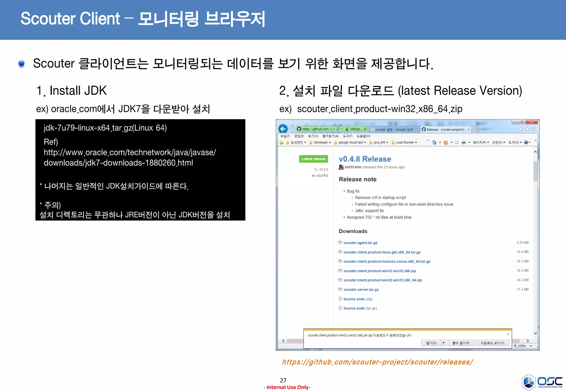Click the browser Forward arrow button
This screenshot has height=392, width=566.
point(292,129)
